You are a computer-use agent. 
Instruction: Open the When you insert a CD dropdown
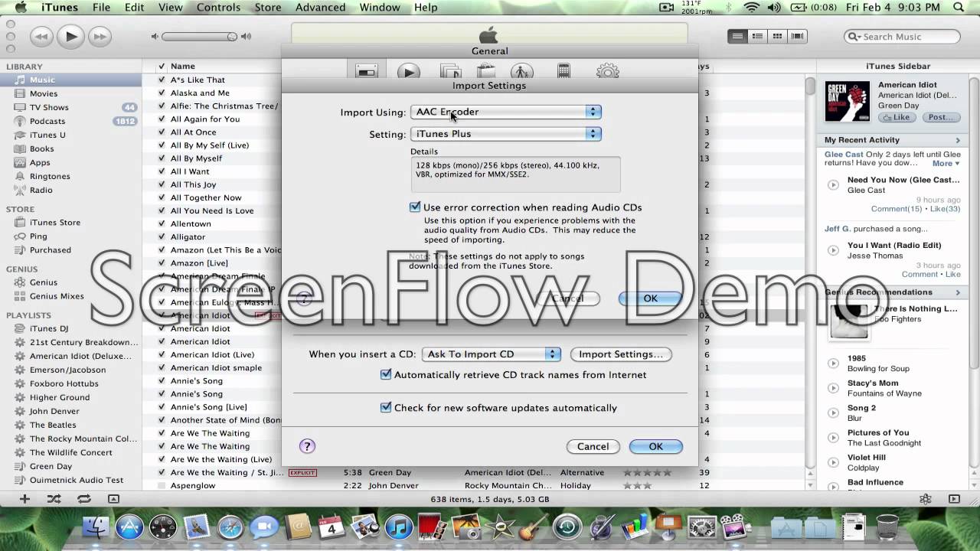coord(492,354)
